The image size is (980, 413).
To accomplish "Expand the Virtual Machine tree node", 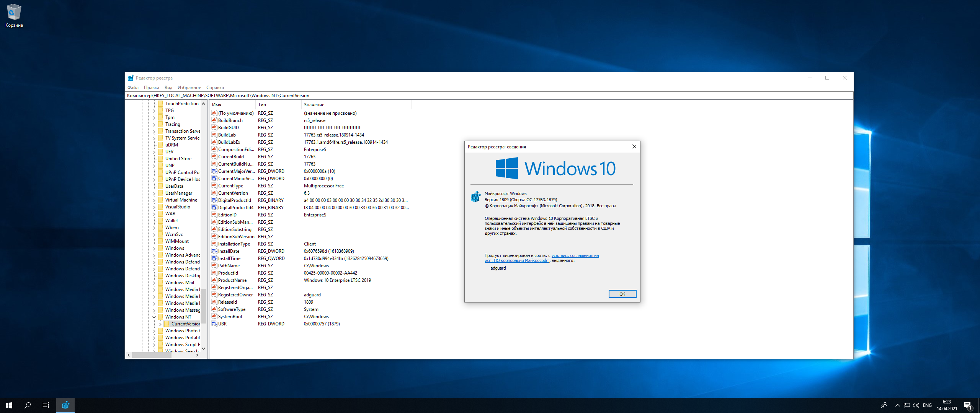I will pyautogui.click(x=154, y=200).
